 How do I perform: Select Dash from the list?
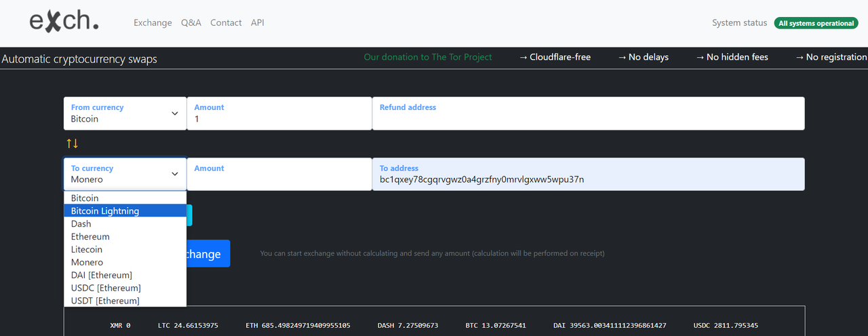pos(125,224)
